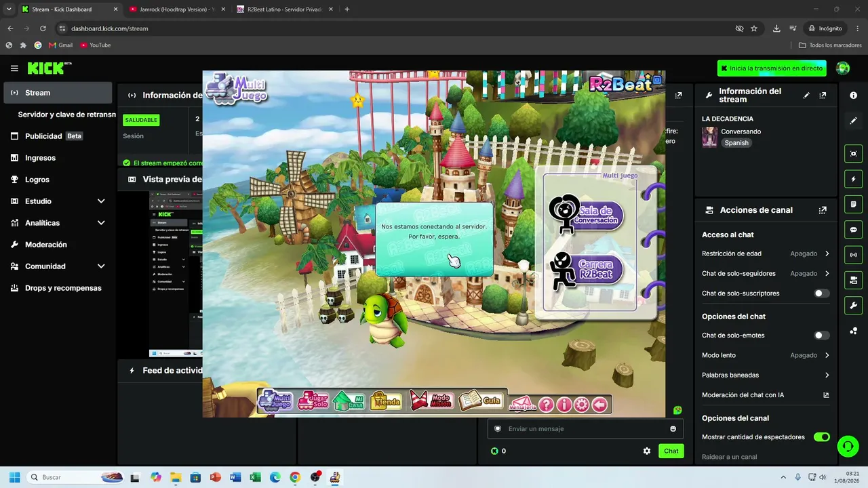This screenshot has width=868, height=488.
Task: Select Stream in the left sidebar
Action: (x=58, y=93)
